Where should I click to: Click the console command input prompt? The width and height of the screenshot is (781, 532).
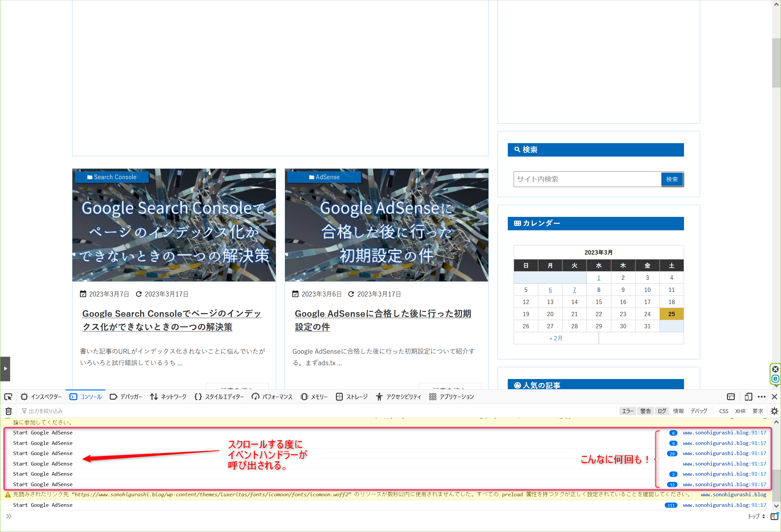pyautogui.click(x=376, y=517)
